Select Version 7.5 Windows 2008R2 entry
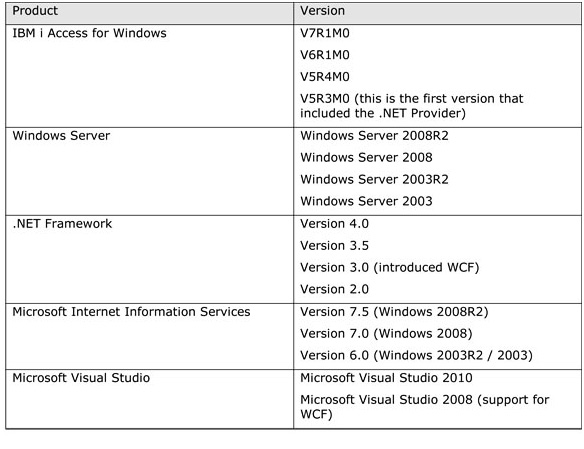584x449 pixels. 394,312
